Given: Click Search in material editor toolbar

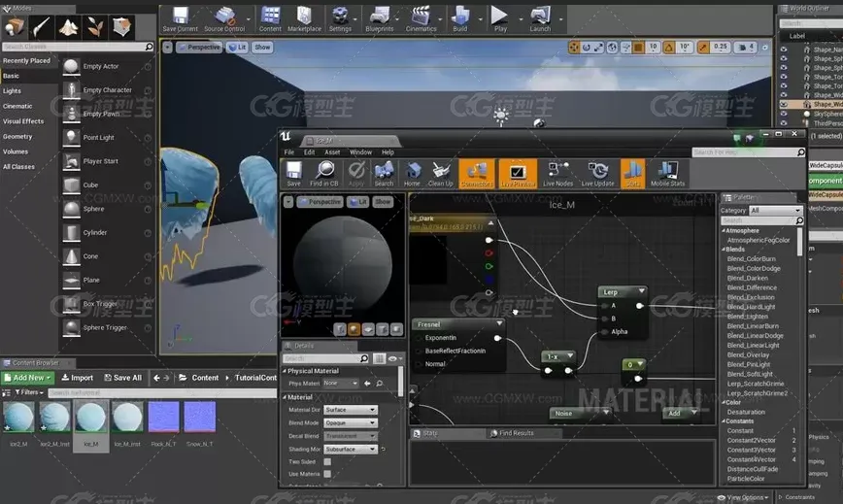Looking at the screenshot, I should [x=384, y=174].
